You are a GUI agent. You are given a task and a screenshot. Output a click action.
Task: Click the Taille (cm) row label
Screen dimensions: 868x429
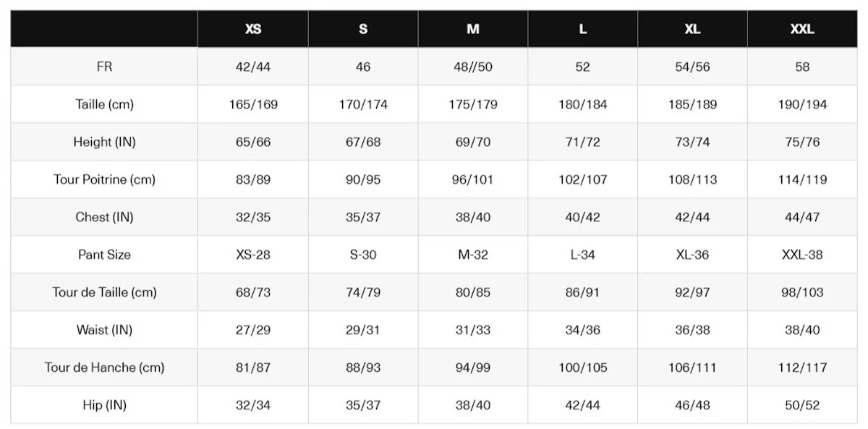coord(104,104)
